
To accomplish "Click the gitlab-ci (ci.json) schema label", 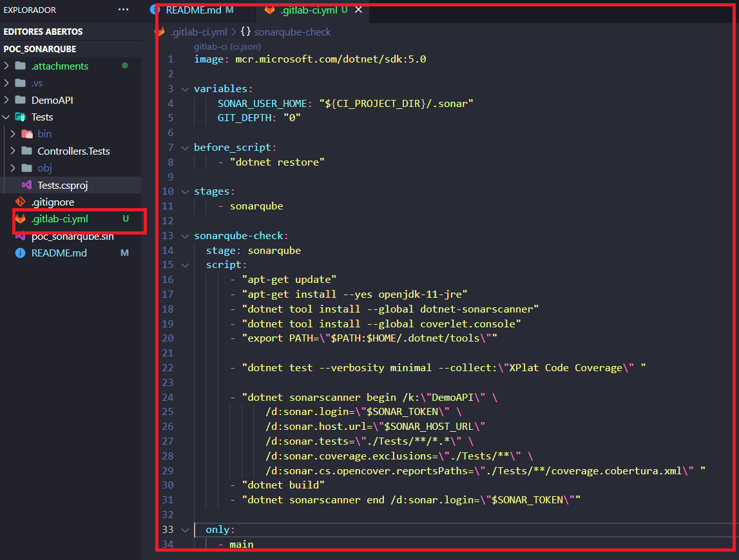I will click(x=227, y=46).
